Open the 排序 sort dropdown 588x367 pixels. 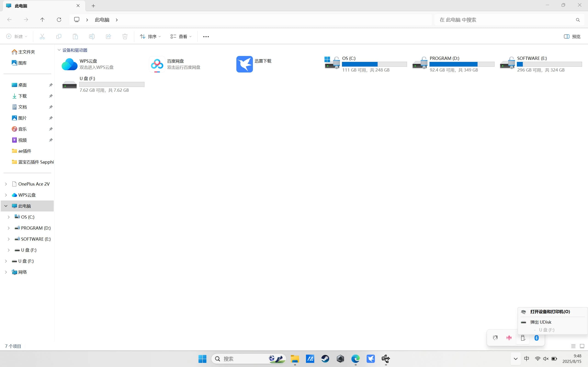150,36
